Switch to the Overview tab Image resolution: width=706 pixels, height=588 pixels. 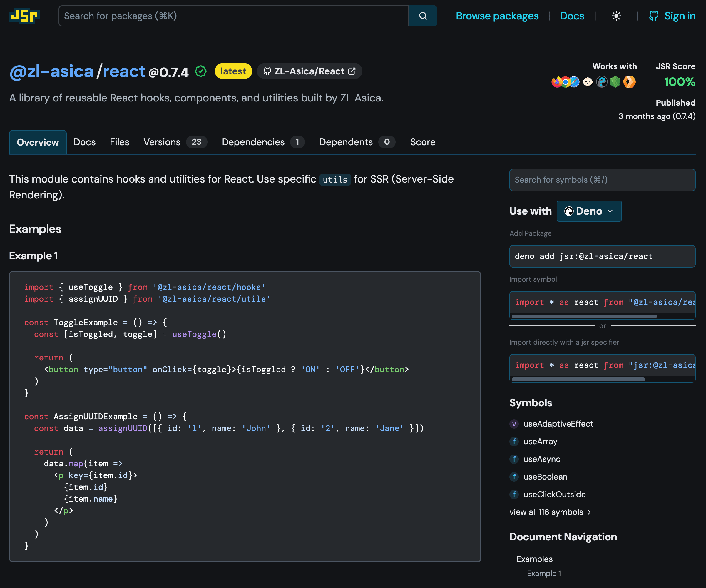(38, 142)
